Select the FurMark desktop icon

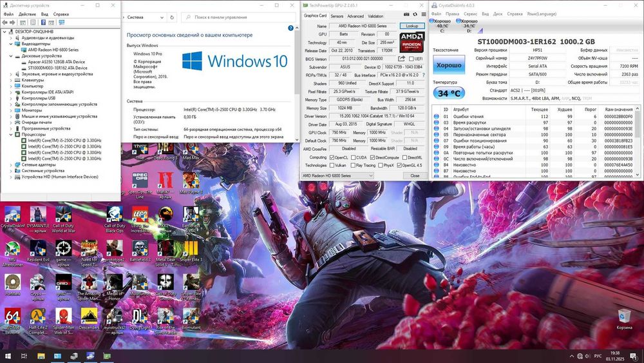13,285
